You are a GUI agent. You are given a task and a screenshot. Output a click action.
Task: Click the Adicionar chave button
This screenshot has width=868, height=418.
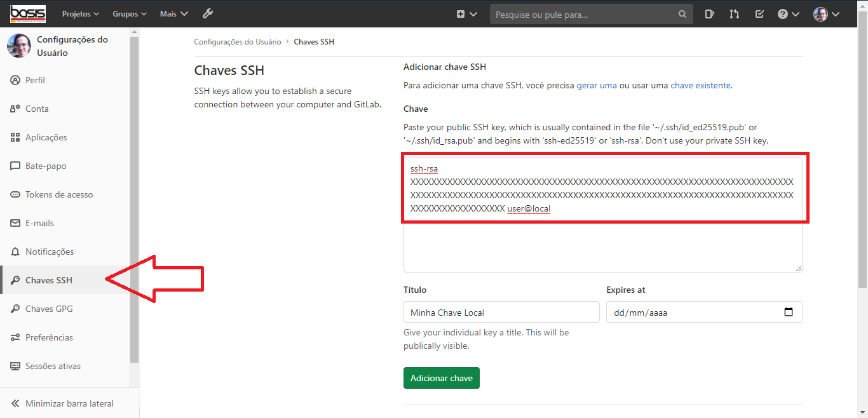click(x=441, y=378)
